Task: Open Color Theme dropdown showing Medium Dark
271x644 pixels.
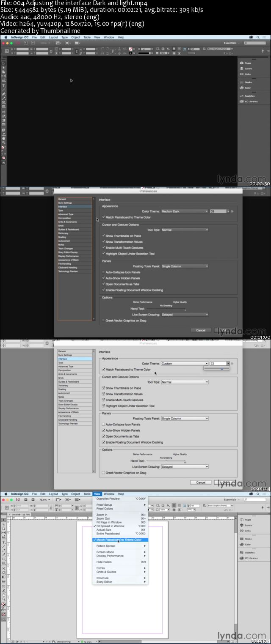Action: [185, 211]
